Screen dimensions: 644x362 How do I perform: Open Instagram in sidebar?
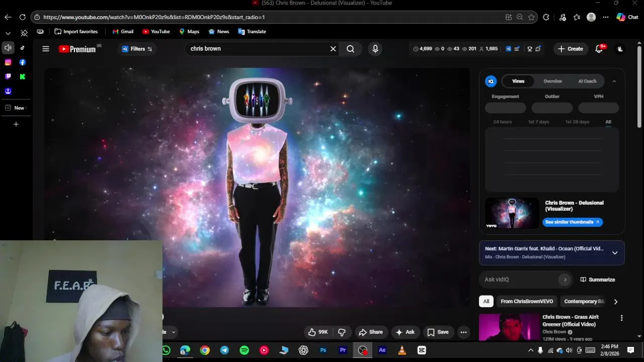(8, 62)
